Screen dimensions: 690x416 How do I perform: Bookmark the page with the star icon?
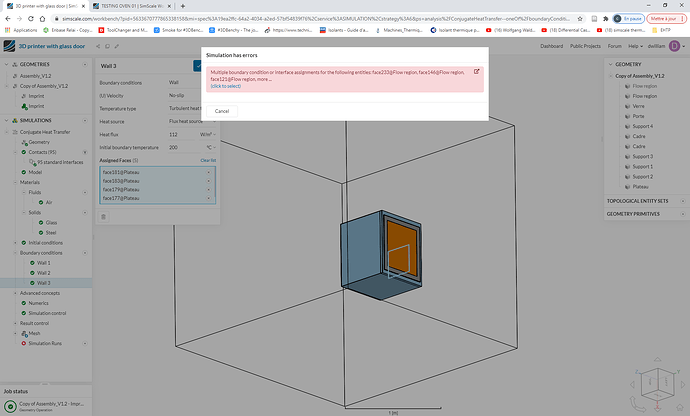[580, 19]
